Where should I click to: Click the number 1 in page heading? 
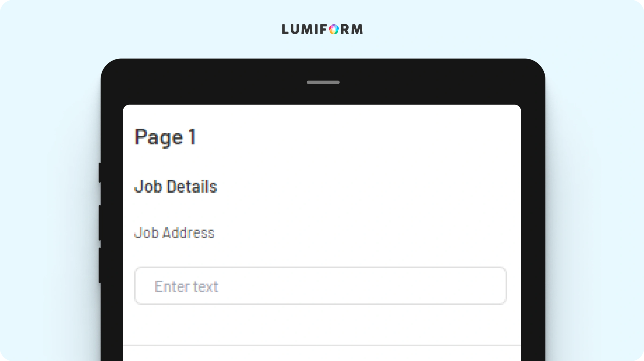click(192, 136)
